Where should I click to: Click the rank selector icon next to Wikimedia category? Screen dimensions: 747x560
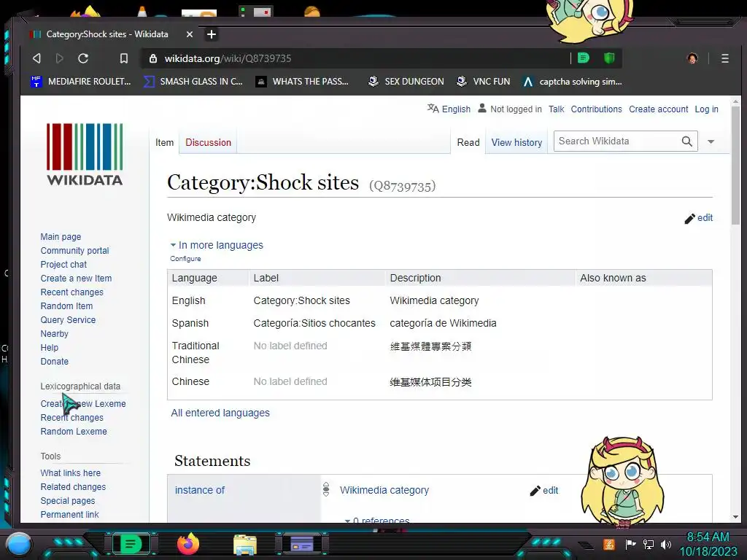pyautogui.click(x=326, y=489)
